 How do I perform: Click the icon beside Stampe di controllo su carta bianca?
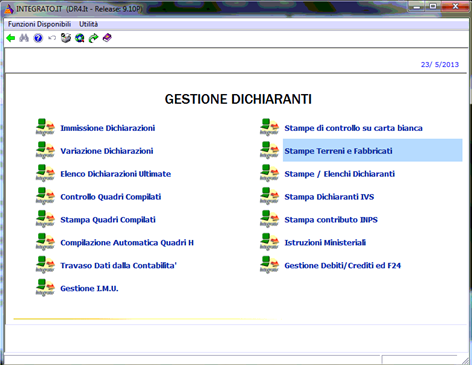click(x=269, y=128)
